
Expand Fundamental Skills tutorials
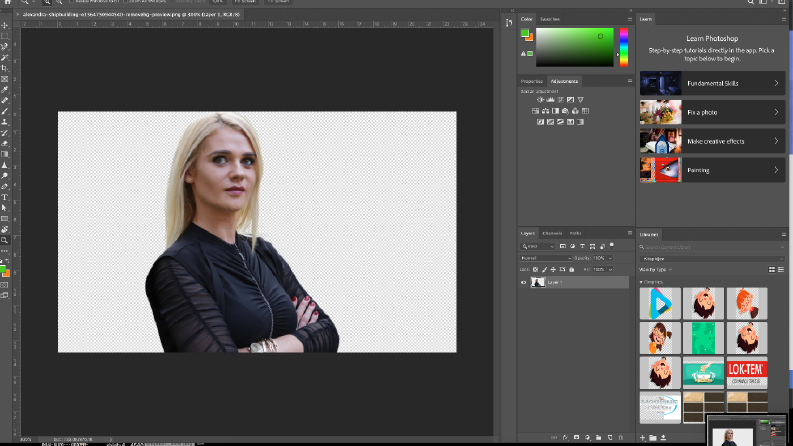pyautogui.click(x=712, y=83)
